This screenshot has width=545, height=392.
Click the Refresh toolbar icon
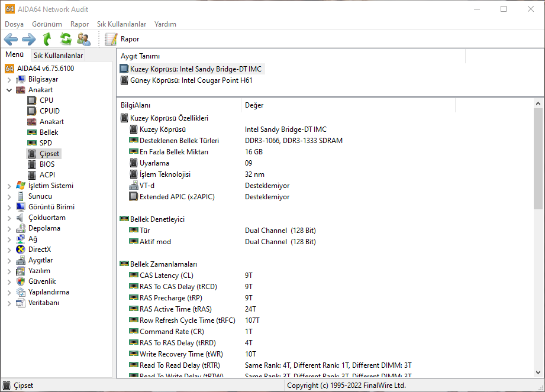point(66,39)
